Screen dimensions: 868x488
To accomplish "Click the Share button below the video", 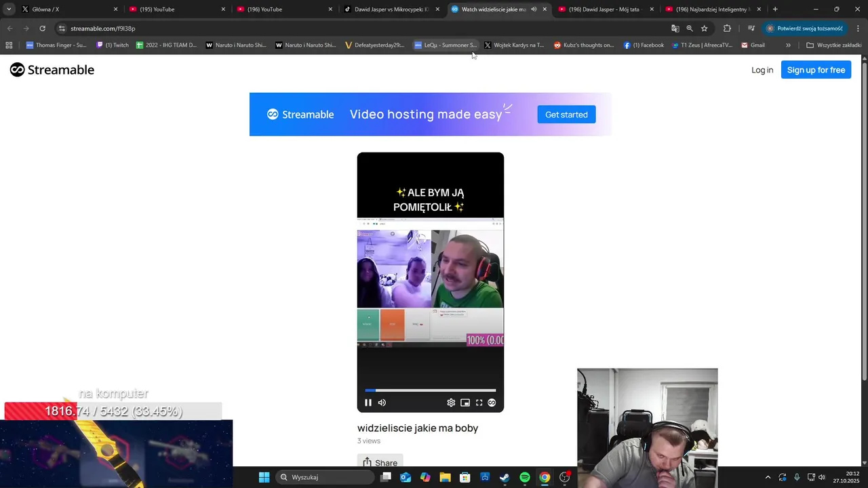I will pyautogui.click(x=380, y=462).
